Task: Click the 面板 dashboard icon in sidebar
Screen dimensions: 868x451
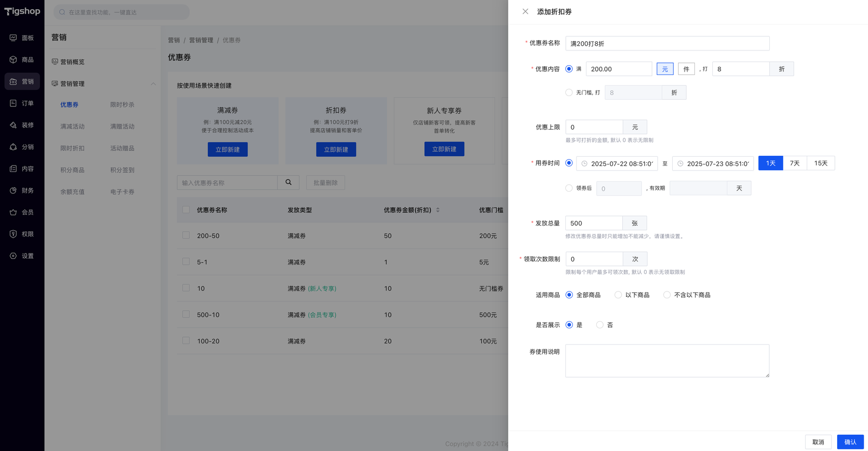Action: point(13,38)
